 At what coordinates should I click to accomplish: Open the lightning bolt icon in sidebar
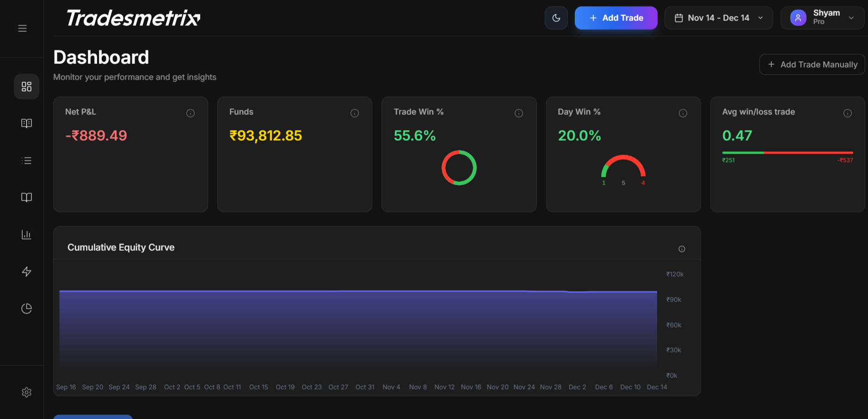pos(26,271)
